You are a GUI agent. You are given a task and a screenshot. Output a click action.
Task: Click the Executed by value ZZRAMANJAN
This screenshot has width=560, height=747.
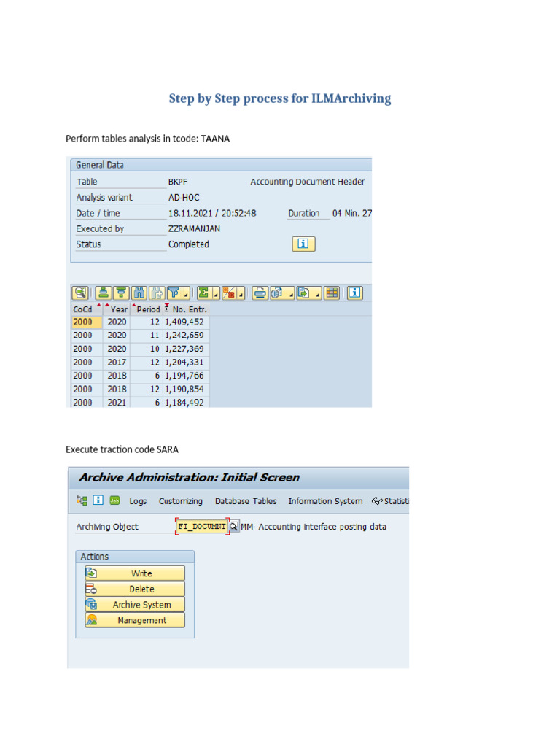coord(194,228)
